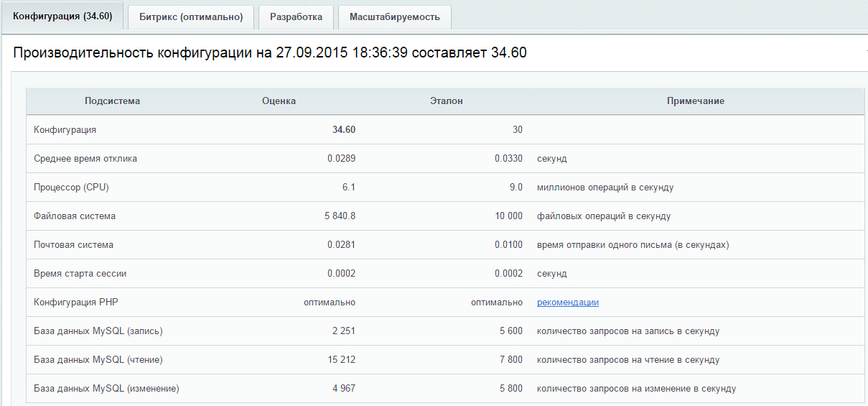
Task: Select the Время старта сессии row
Action: click(80, 274)
